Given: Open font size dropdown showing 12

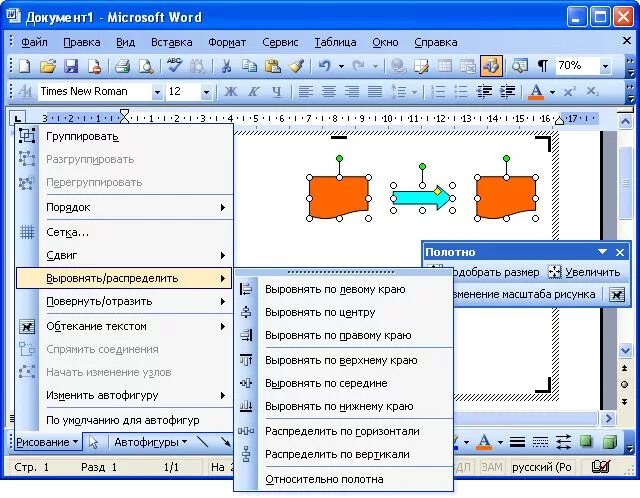Looking at the screenshot, I should tap(206, 92).
